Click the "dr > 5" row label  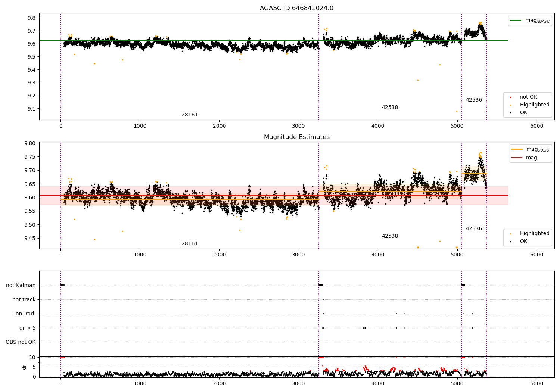[28, 328]
